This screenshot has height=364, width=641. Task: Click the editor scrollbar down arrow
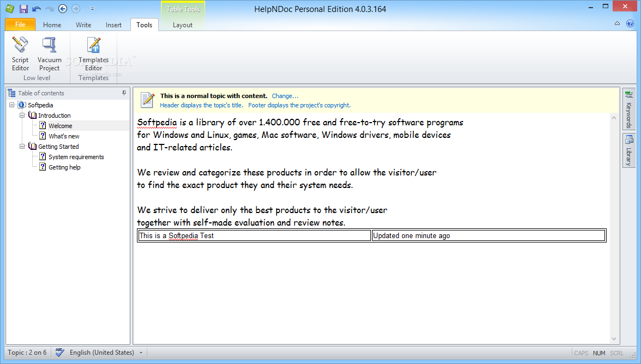coord(614,339)
